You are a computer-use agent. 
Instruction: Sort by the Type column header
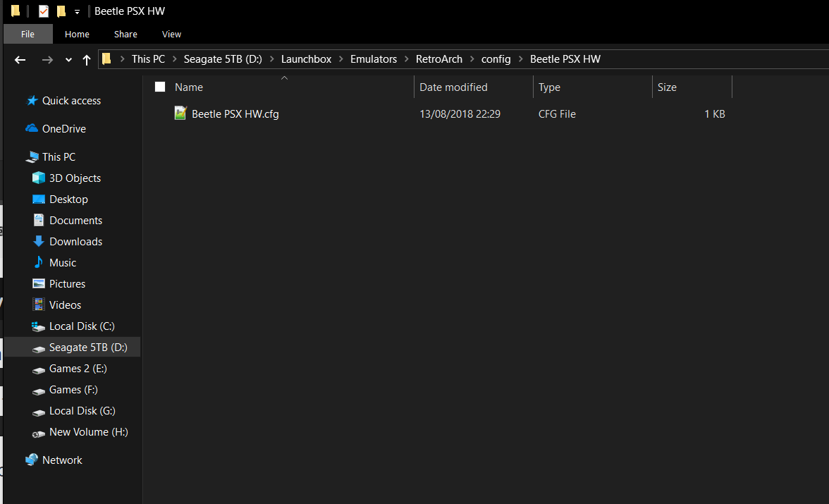click(x=549, y=87)
